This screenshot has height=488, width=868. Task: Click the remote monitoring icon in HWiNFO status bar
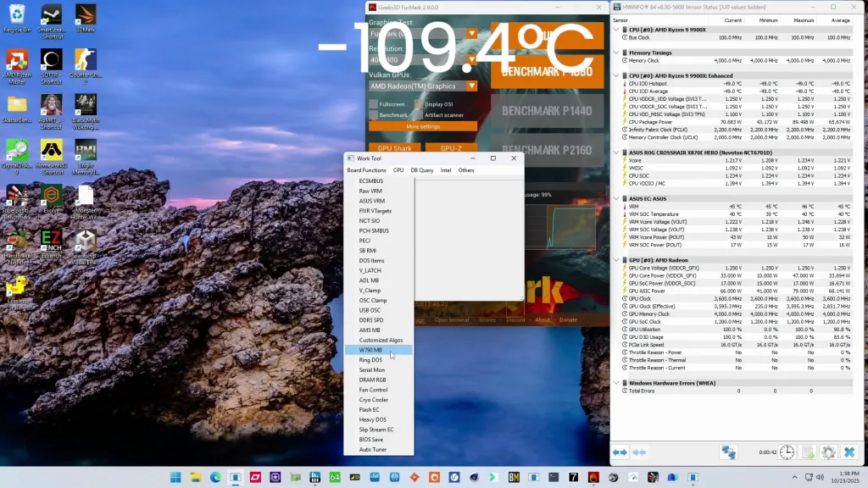pyautogui.click(x=728, y=452)
